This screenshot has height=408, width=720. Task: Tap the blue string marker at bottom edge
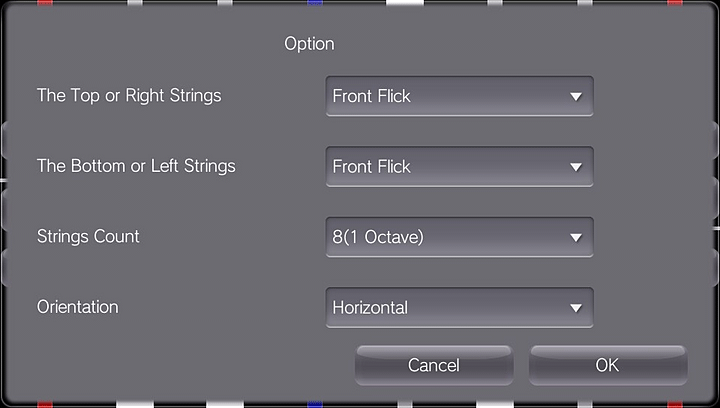click(x=316, y=404)
